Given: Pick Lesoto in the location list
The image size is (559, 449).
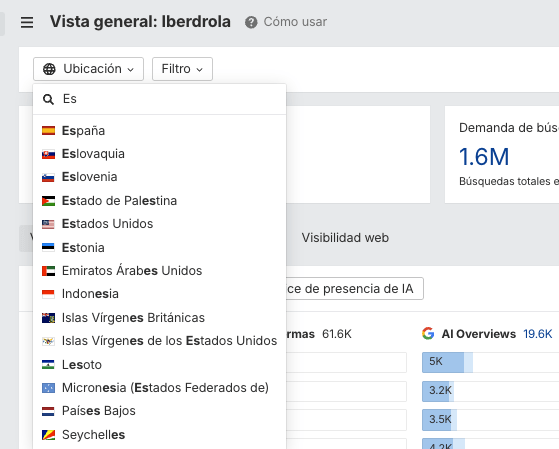Looking at the screenshot, I should (x=160, y=364).
